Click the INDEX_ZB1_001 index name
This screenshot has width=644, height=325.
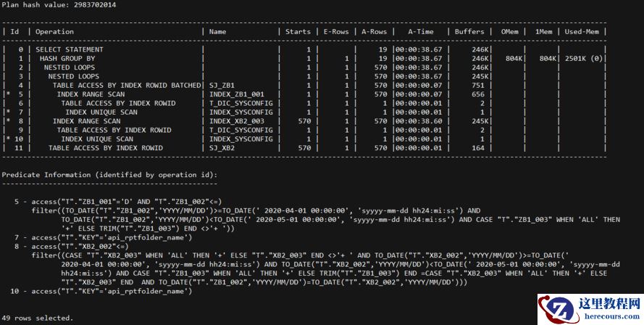[x=237, y=94]
